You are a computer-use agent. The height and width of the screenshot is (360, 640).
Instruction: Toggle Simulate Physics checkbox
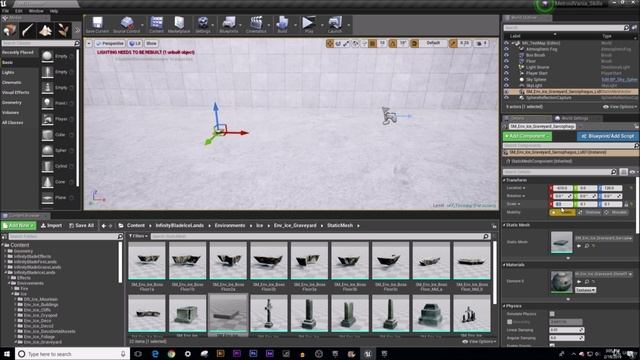coord(552,314)
